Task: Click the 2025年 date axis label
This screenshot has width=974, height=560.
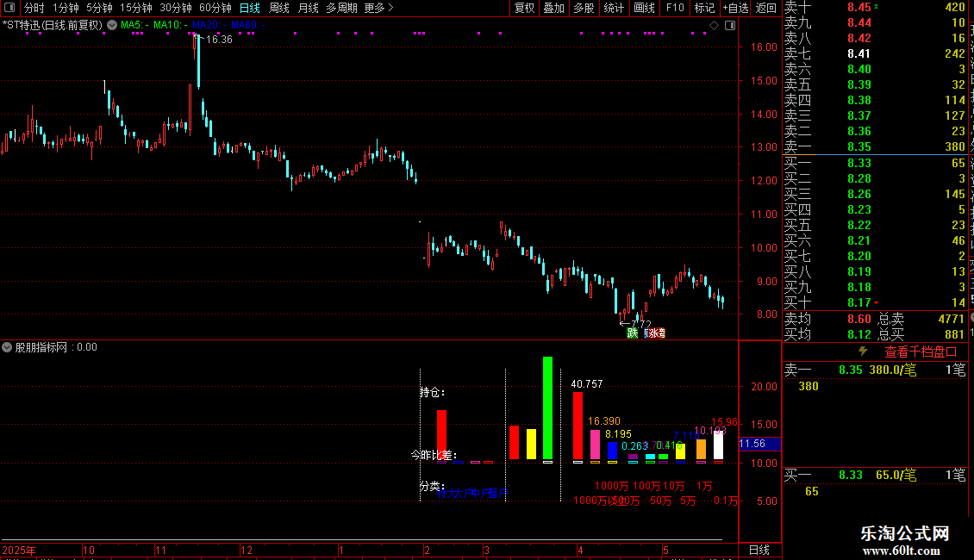Action: tap(19, 550)
